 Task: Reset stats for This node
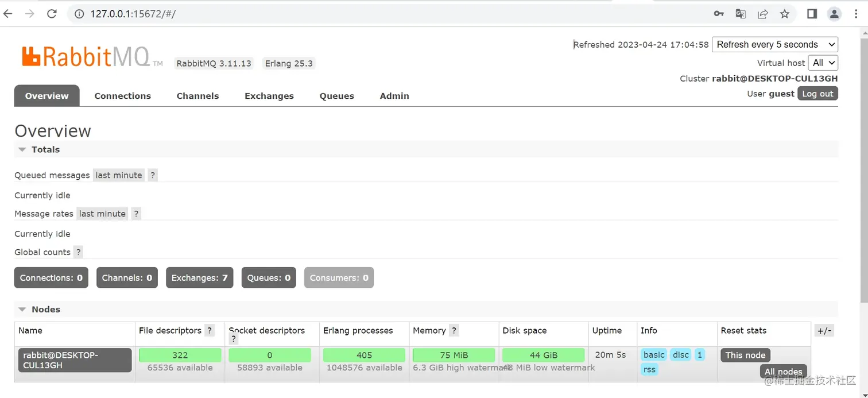pos(745,355)
